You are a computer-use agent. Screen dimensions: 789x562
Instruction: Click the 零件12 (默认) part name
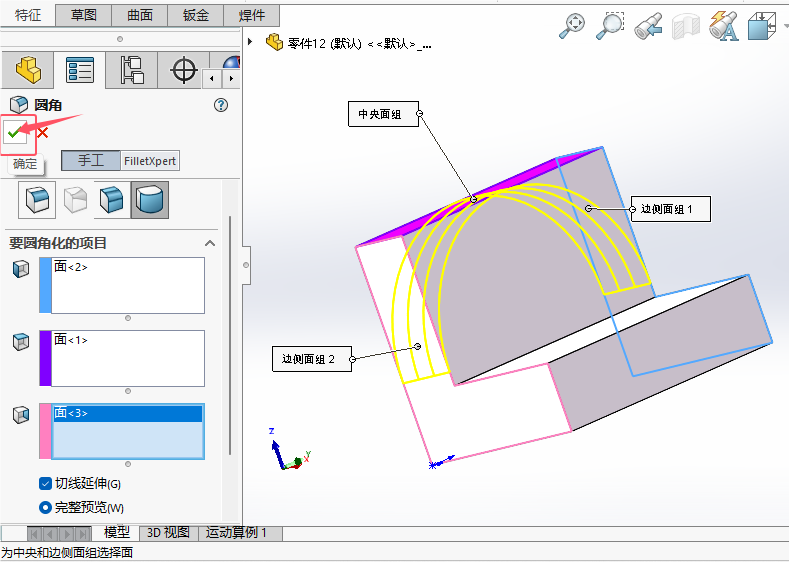point(325,44)
